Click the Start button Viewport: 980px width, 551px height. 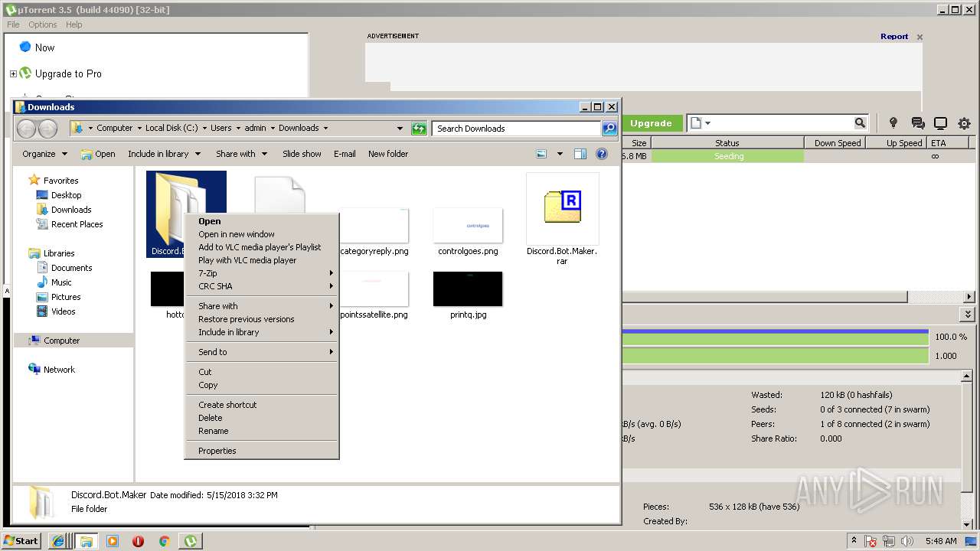pos(21,541)
